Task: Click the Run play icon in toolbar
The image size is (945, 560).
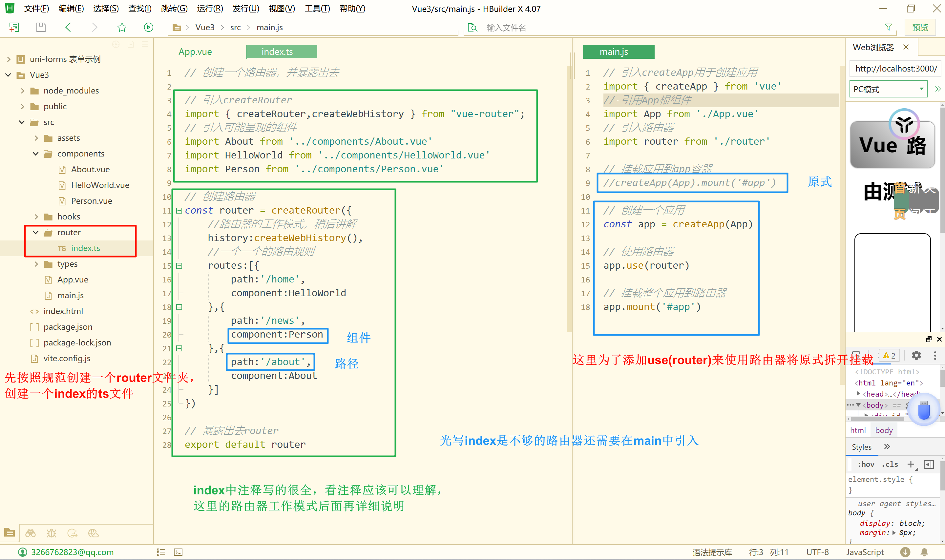Action: (148, 27)
